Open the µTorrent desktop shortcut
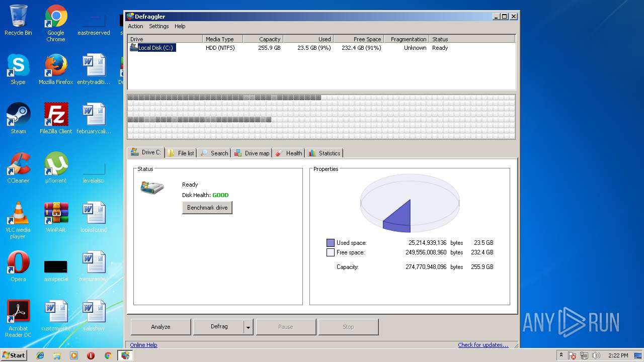Viewport: 644px width, 362px height. tap(56, 168)
